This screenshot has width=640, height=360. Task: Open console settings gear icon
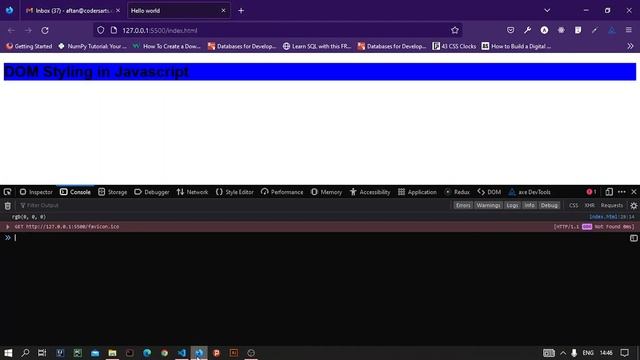click(x=633, y=206)
